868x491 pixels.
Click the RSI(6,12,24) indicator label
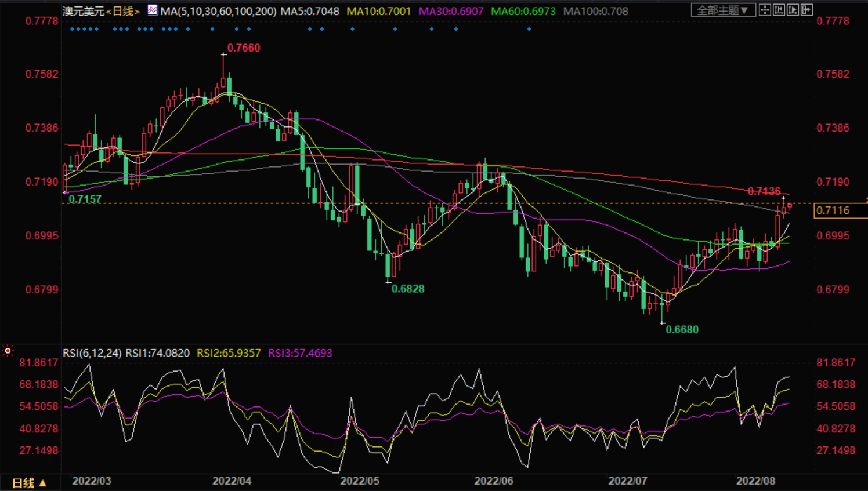(92, 353)
